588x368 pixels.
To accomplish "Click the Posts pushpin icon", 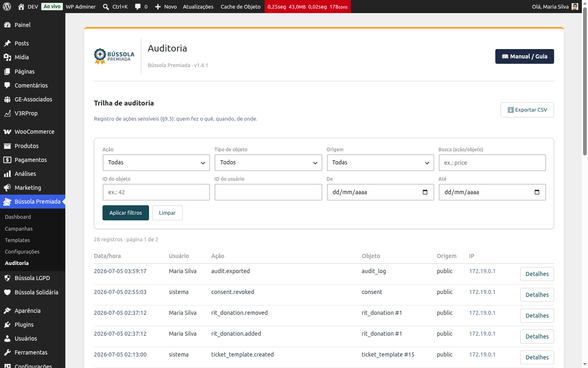I will 7,43.
